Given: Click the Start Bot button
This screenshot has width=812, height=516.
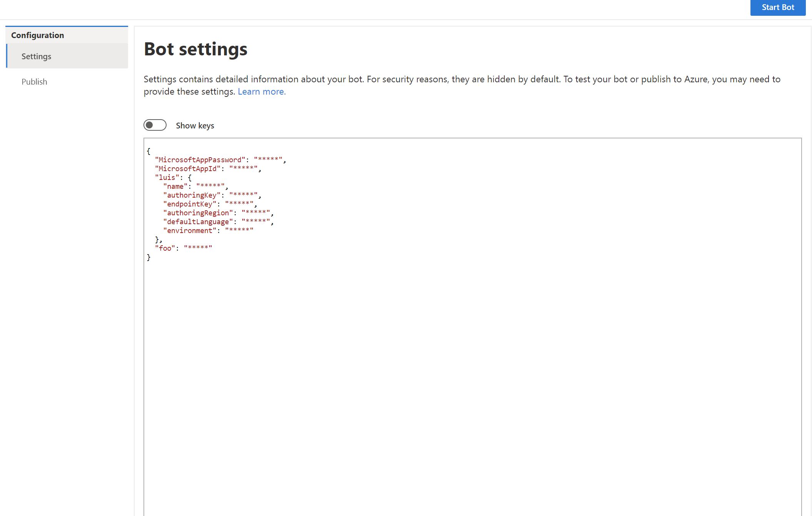Looking at the screenshot, I should [x=777, y=8].
